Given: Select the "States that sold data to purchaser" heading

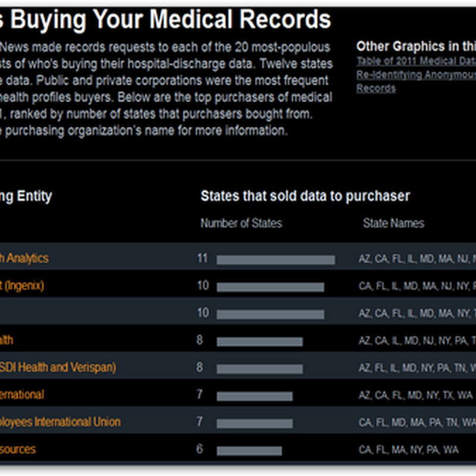Looking at the screenshot, I should pyautogui.click(x=305, y=196).
